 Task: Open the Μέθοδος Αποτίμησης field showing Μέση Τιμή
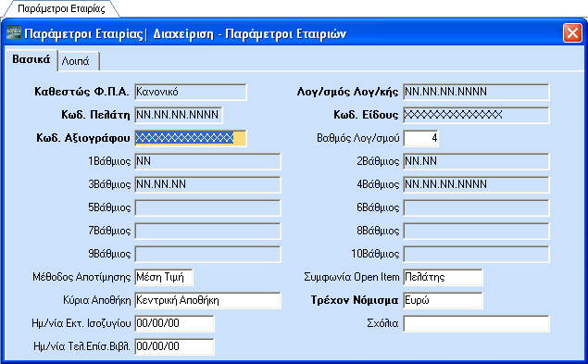tap(164, 277)
